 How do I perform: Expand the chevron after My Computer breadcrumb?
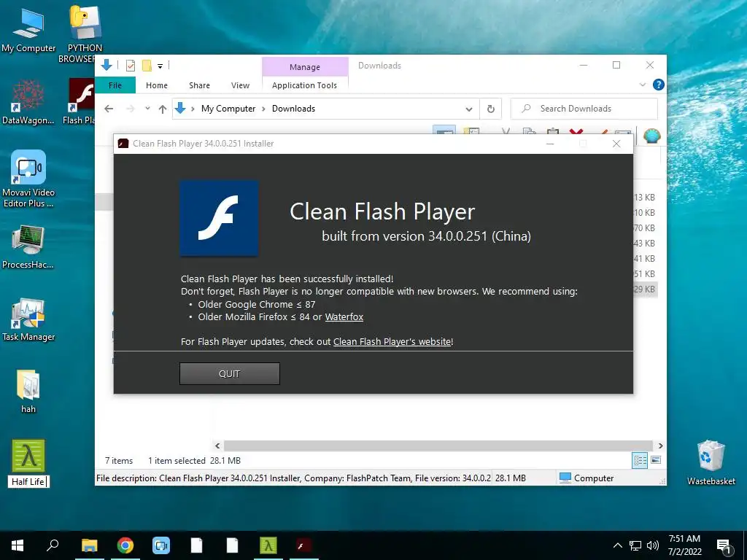pyautogui.click(x=263, y=109)
